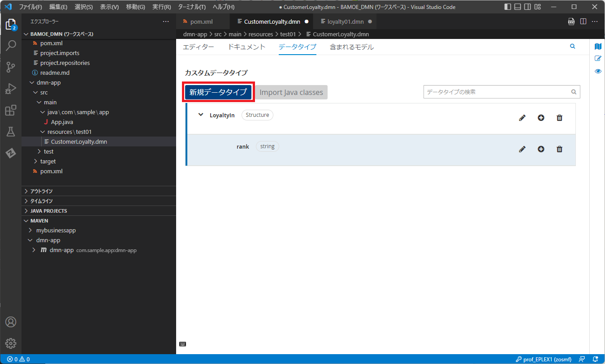The image size is (605, 364).
Task: Open the properties edit panel icon
Action: (598, 59)
